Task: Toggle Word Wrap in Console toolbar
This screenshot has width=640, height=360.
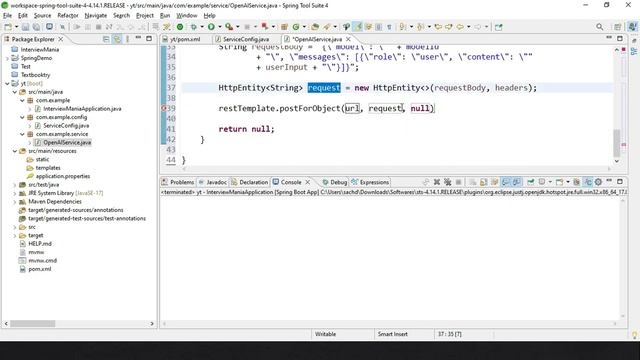Action: 494,182
